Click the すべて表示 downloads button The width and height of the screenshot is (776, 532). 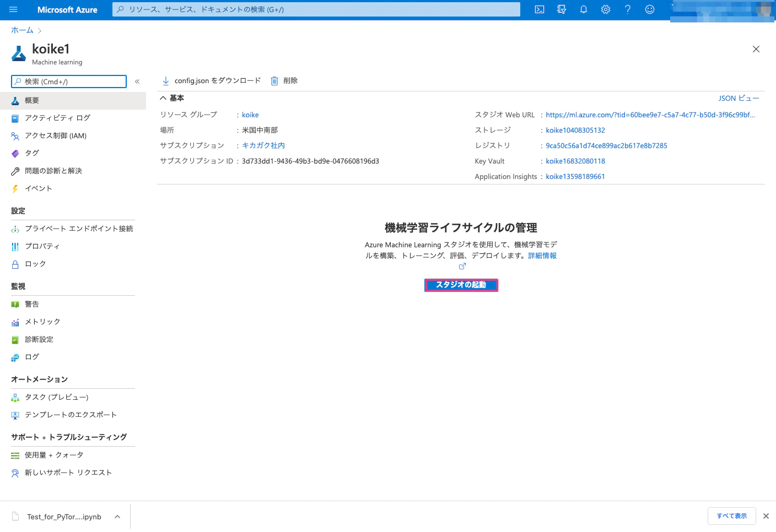(732, 516)
